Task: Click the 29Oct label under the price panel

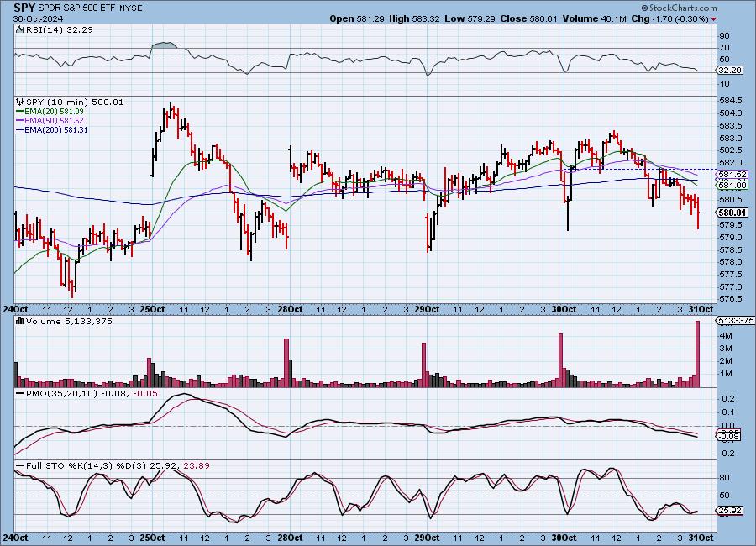Action: click(x=427, y=309)
